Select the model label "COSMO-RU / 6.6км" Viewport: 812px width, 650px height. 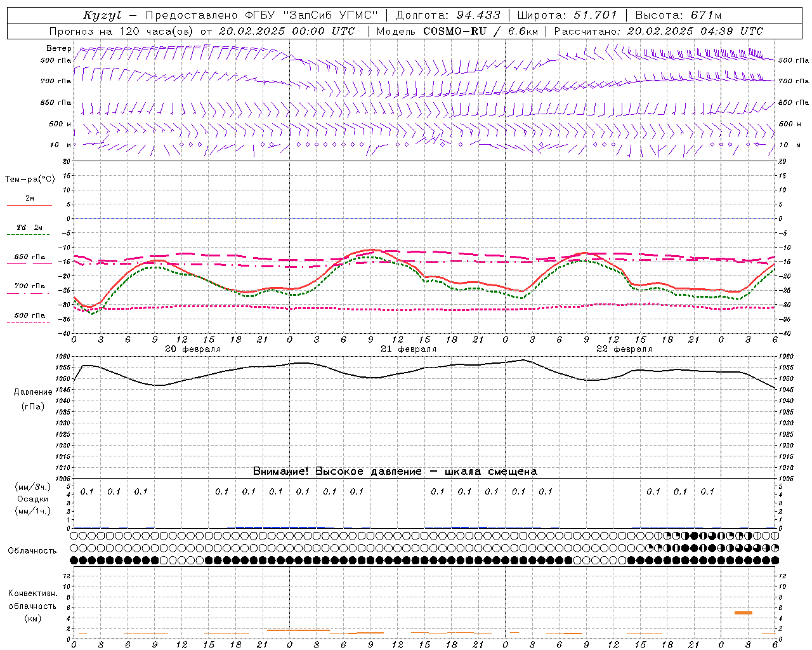pos(481,31)
